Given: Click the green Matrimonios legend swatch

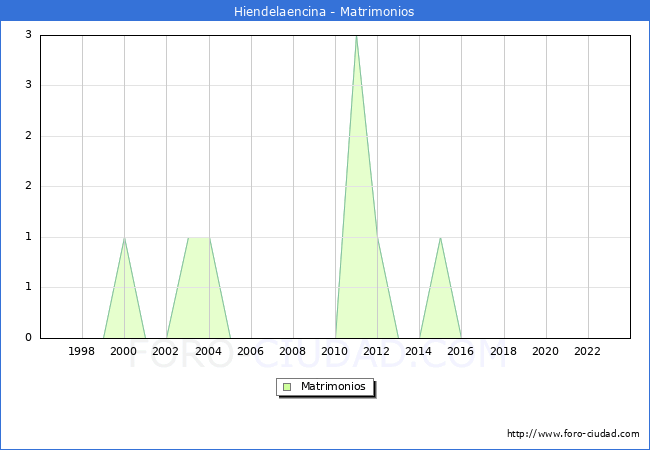Looking at the screenshot, I should click(x=287, y=387).
